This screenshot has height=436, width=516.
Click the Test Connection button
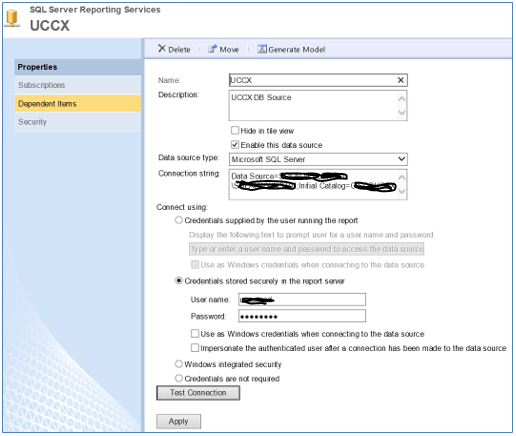(x=198, y=393)
